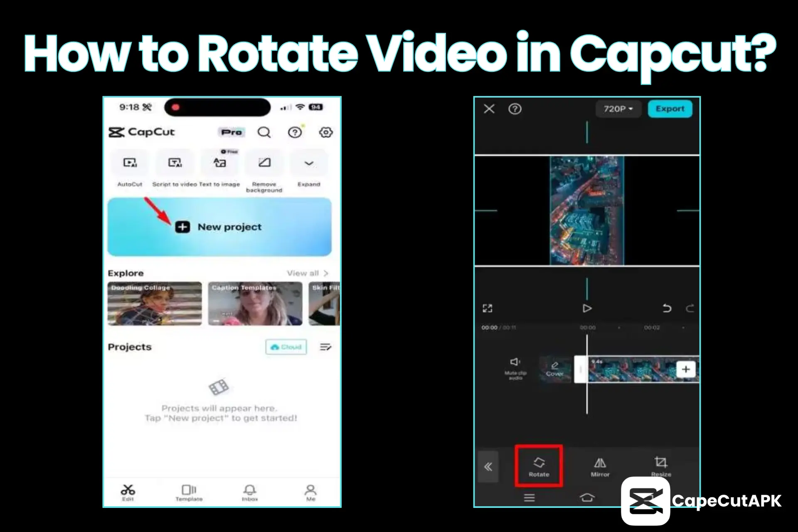Screen dimensions: 798x532
Task: Mute clip audio
Action: (515, 368)
